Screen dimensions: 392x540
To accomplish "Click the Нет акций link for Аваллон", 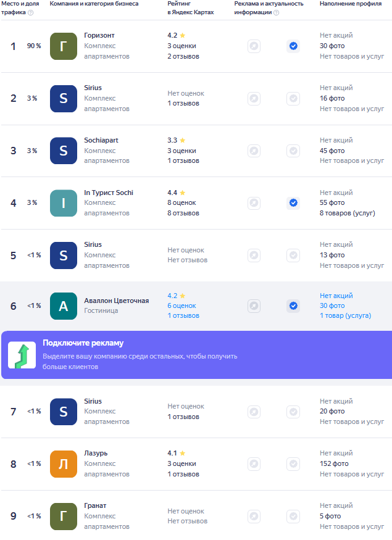I will coord(336,296).
